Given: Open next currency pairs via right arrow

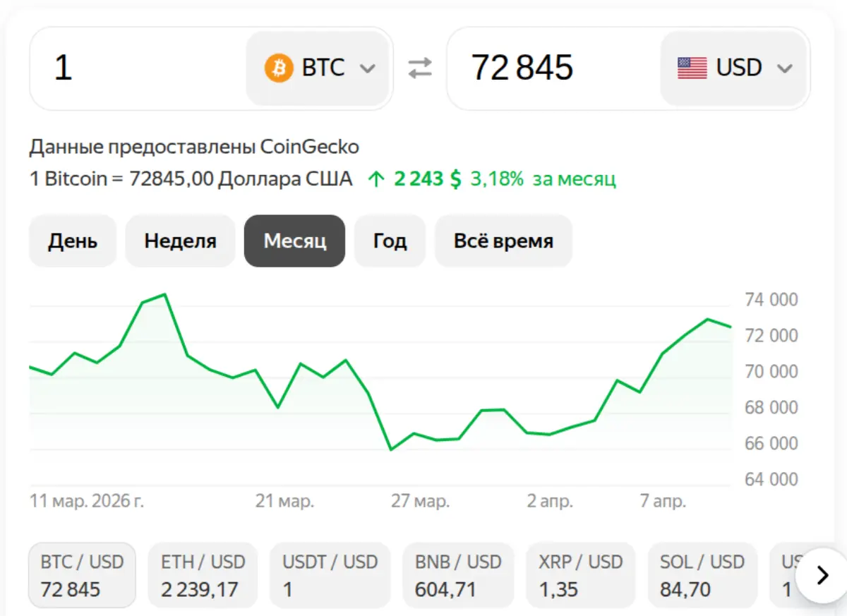Looking at the screenshot, I should 821,575.
